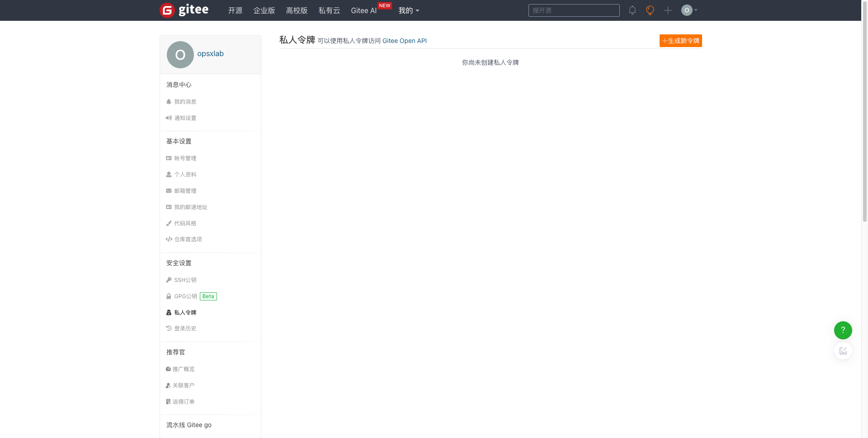Click the user icon beside 关联客户
Image resolution: width=868 pixels, height=438 pixels.
[x=168, y=386]
